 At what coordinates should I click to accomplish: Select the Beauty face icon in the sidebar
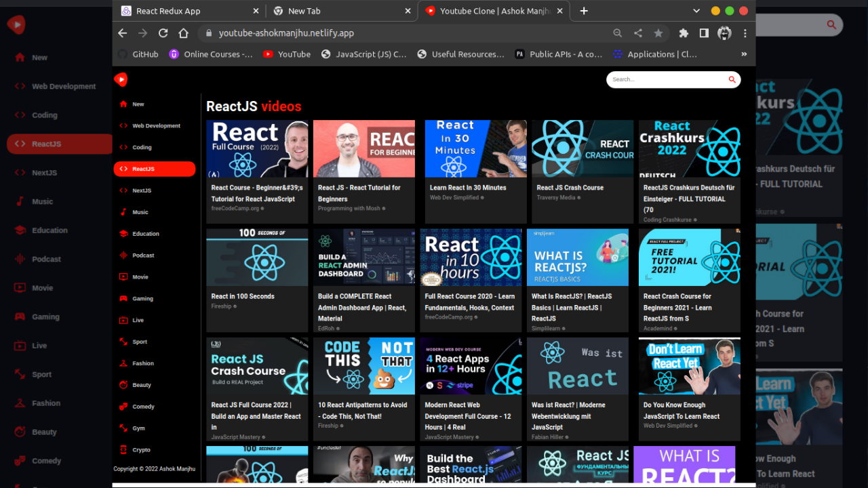123,385
